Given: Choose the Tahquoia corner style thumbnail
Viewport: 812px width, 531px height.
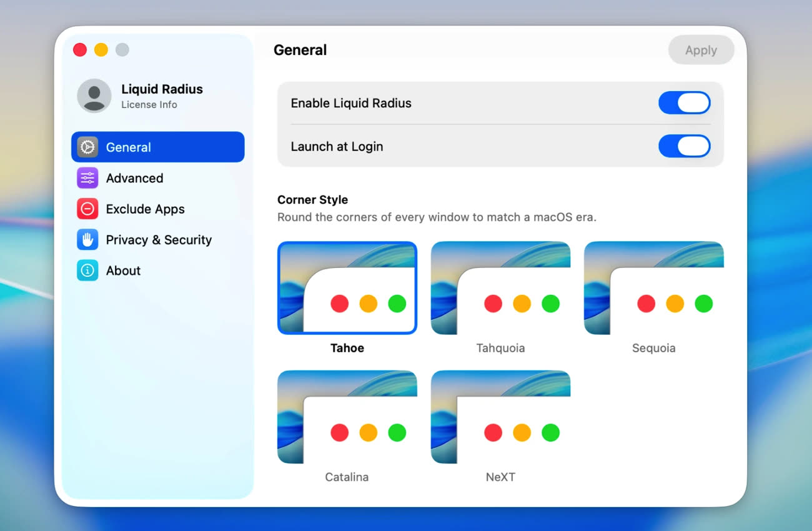Looking at the screenshot, I should [500, 288].
